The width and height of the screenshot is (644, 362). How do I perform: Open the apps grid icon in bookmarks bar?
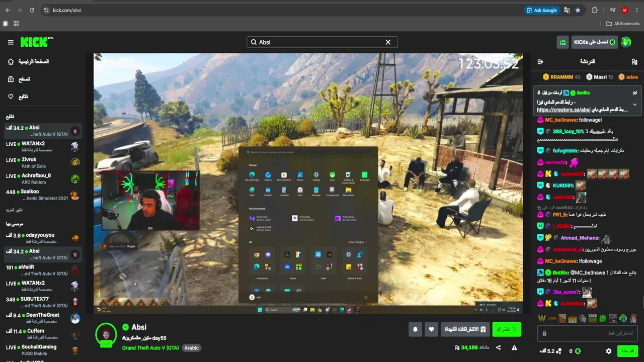(x=16, y=24)
